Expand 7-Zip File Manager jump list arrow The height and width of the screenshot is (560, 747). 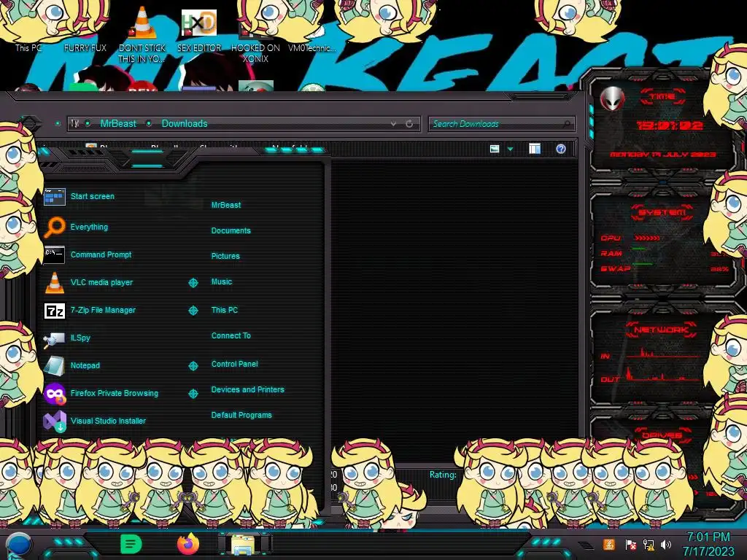point(193,311)
